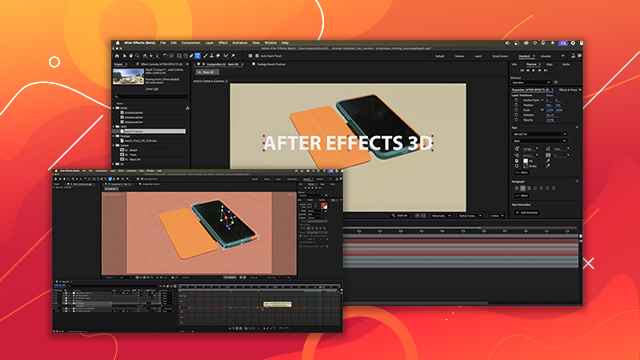Click the Project panel search field
640x360 pixels.
pyautogui.click(x=151, y=97)
